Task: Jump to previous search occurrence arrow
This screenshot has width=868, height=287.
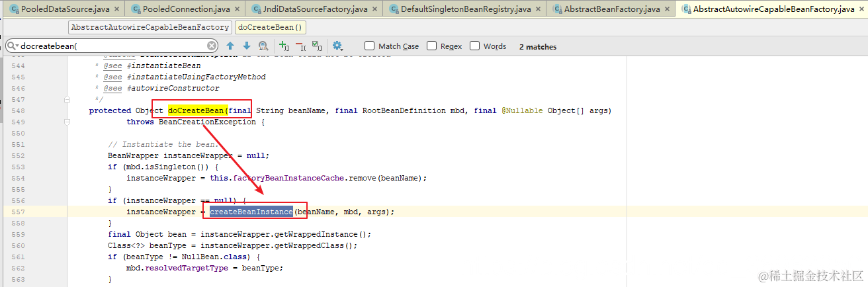Action: pyautogui.click(x=230, y=46)
